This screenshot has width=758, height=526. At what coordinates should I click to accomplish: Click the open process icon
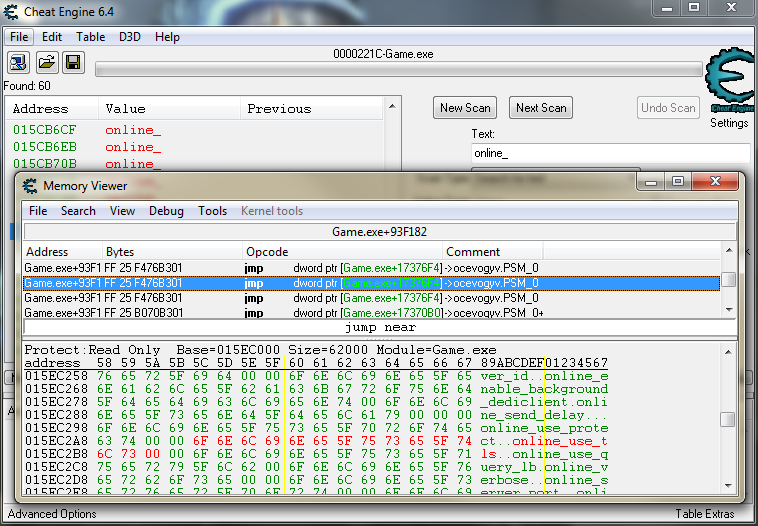(x=18, y=63)
